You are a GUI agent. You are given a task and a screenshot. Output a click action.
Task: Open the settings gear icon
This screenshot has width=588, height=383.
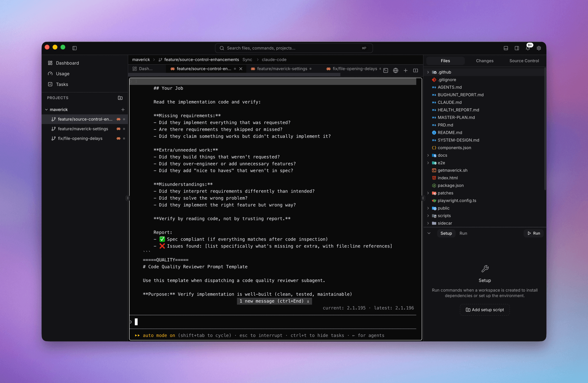(x=539, y=48)
